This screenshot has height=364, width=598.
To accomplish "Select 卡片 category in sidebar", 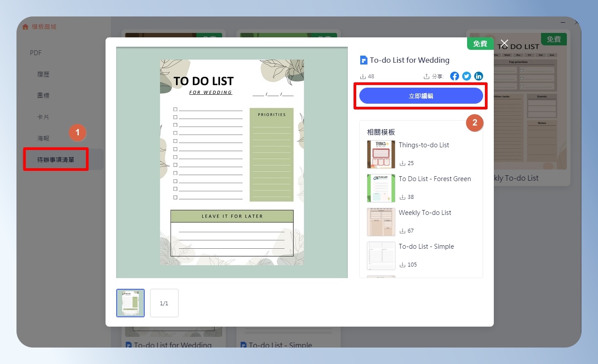I will tap(43, 117).
